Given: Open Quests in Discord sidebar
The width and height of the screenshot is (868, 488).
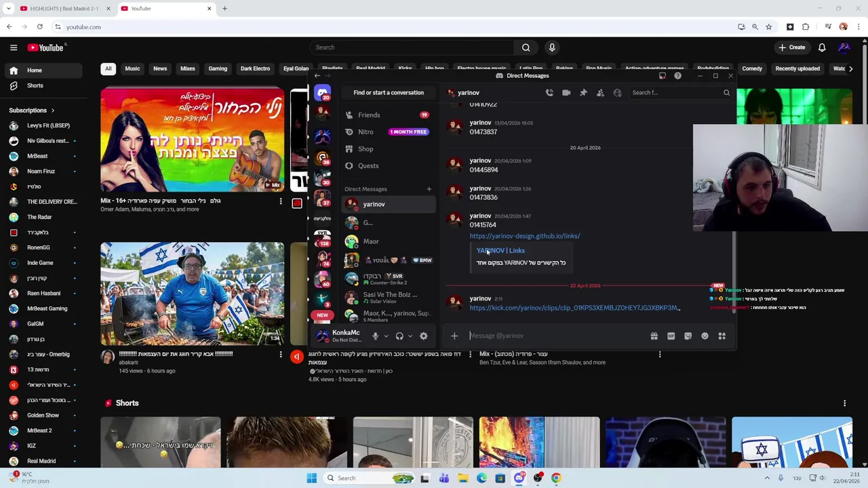Looking at the screenshot, I should pos(387,166).
